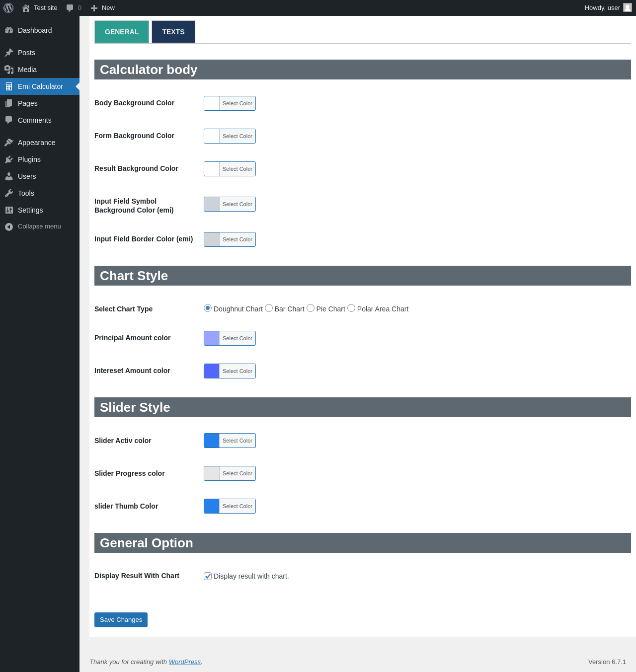Viewport: 636px width, 672px height.
Task: Click the Pages icon in sidebar
Action: tap(9, 103)
